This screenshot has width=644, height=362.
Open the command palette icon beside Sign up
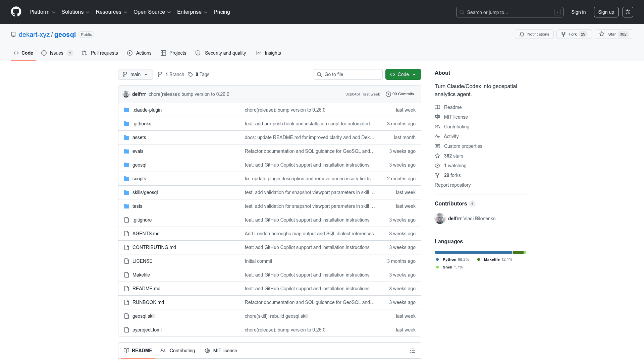pos(628,12)
